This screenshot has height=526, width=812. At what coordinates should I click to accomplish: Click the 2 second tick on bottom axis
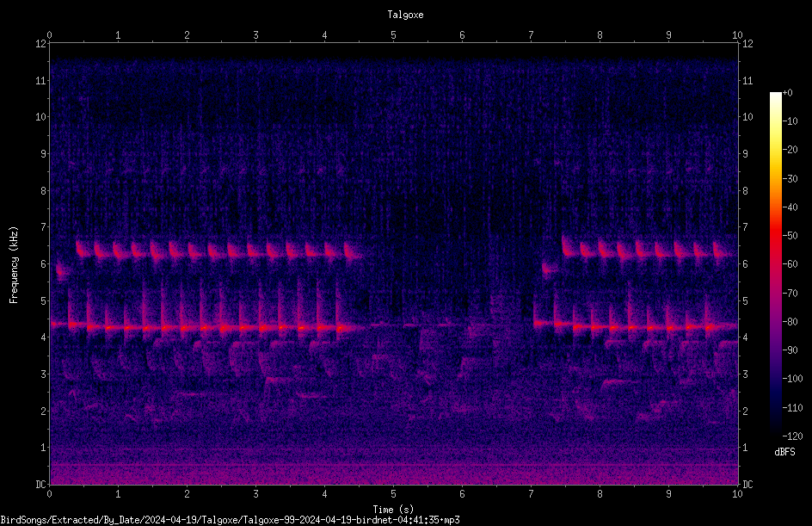(x=187, y=494)
